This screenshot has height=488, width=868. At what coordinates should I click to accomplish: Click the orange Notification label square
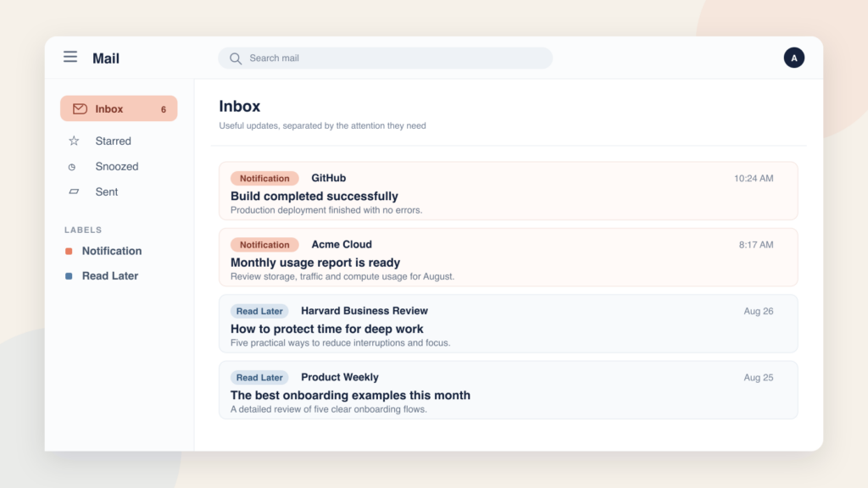tap(69, 251)
